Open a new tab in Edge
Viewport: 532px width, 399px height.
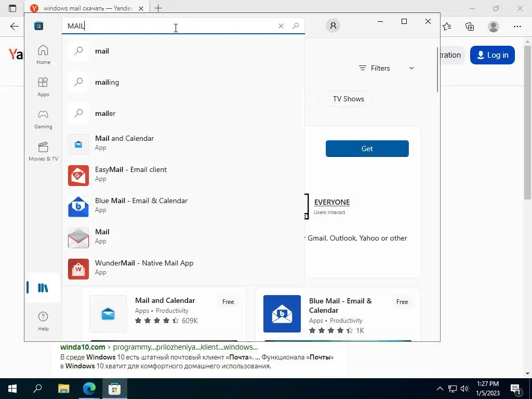pyautogui.click(x=158, y=8)
